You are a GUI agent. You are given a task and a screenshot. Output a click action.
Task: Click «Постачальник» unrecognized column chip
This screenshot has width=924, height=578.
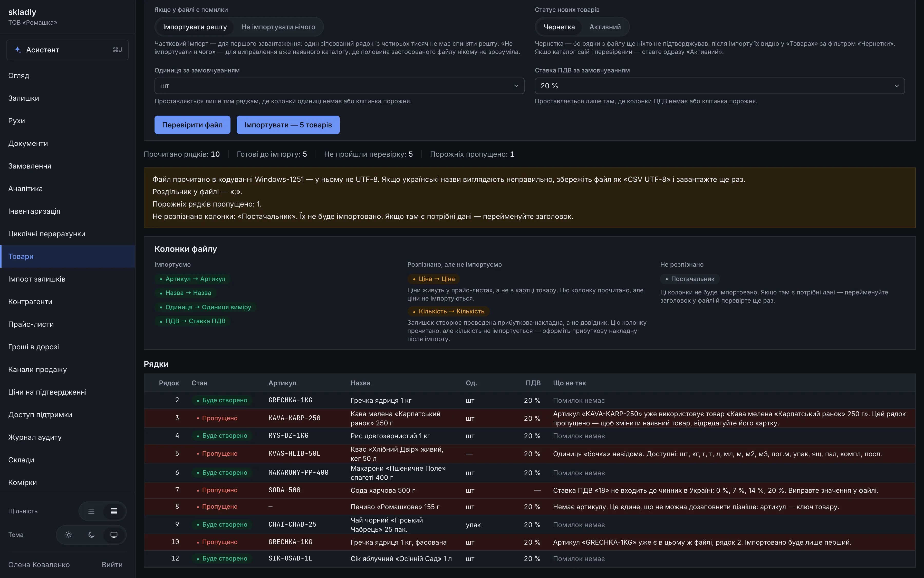pyautogui.click(x=690, y=279)
